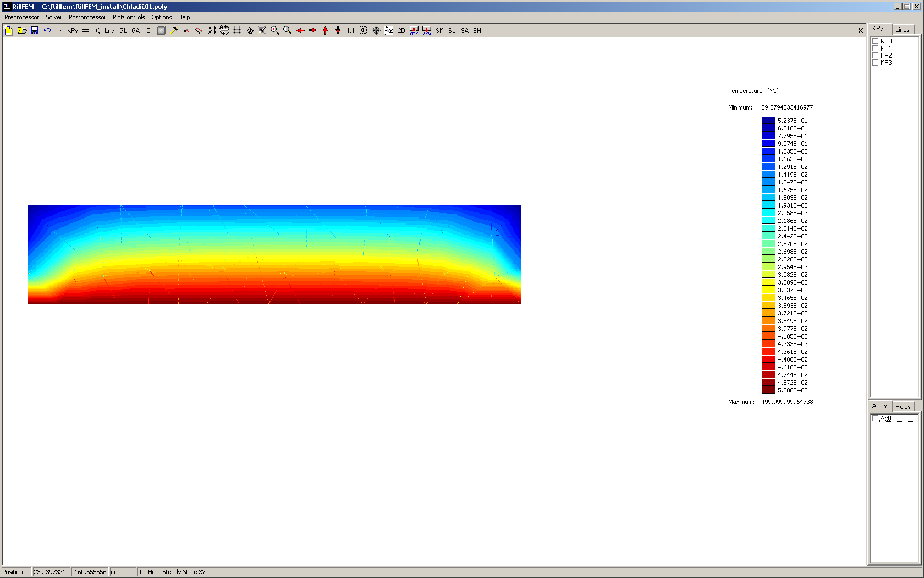
Task: Open the Solver menu
Action: click(54, 17)
